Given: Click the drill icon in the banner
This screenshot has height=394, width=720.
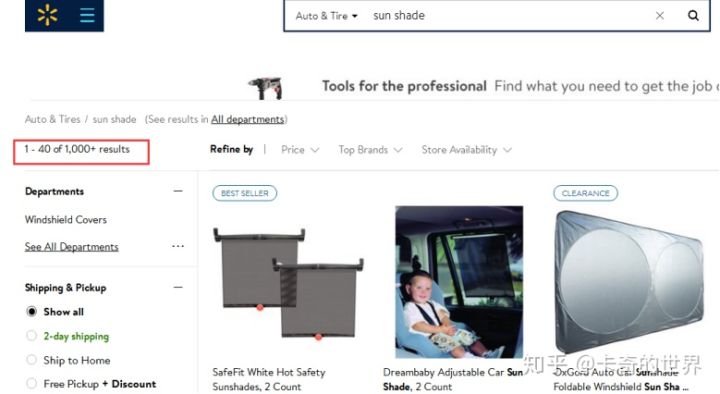Looking at the screenshot, I should point(266,87).
